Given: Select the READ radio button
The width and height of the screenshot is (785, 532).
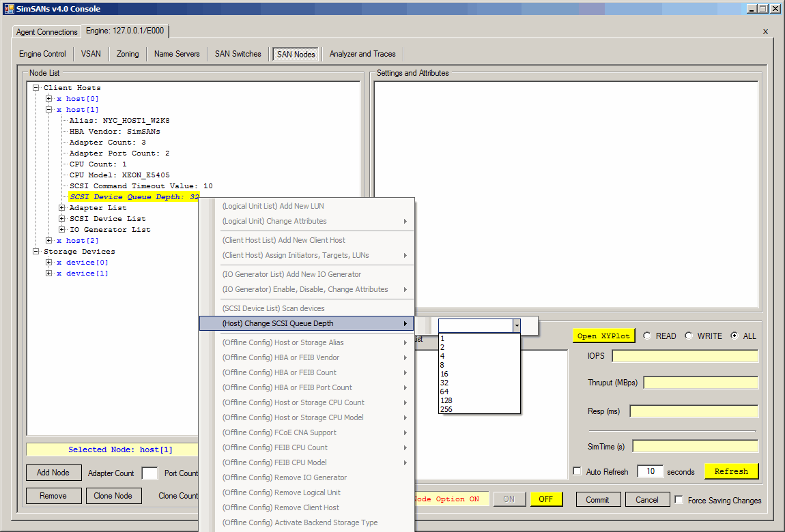Looking at the screenshot, I should coord(646,336).
